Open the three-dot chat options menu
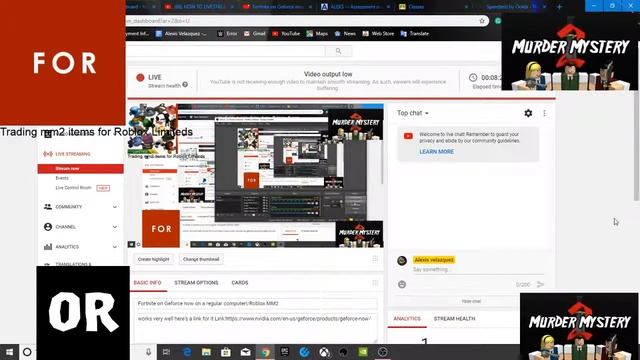The width and height of the screenshot is (640, 360). 544,113
